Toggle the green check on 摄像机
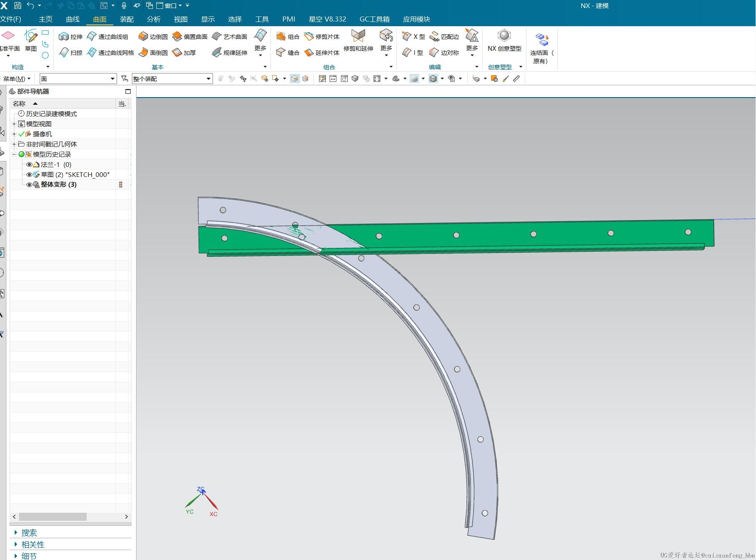Screen dimensions: 756x560 point(22,134)
